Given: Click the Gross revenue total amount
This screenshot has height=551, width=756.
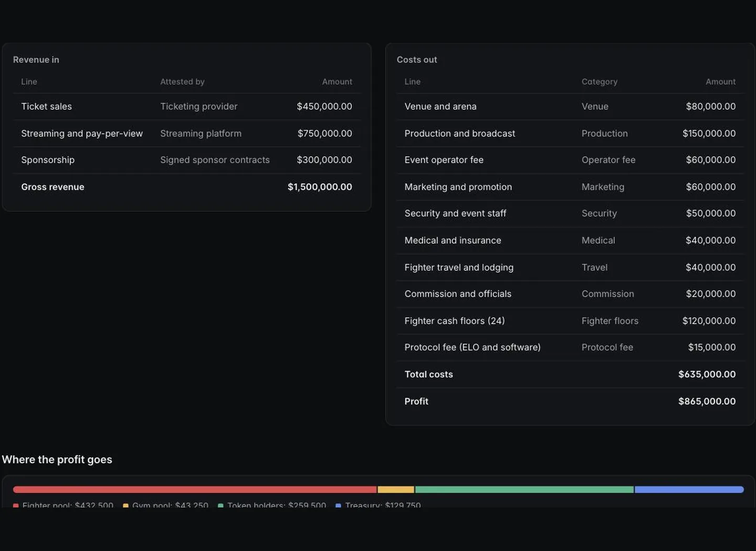Looking at the screenshot, I should pos(320,187).
